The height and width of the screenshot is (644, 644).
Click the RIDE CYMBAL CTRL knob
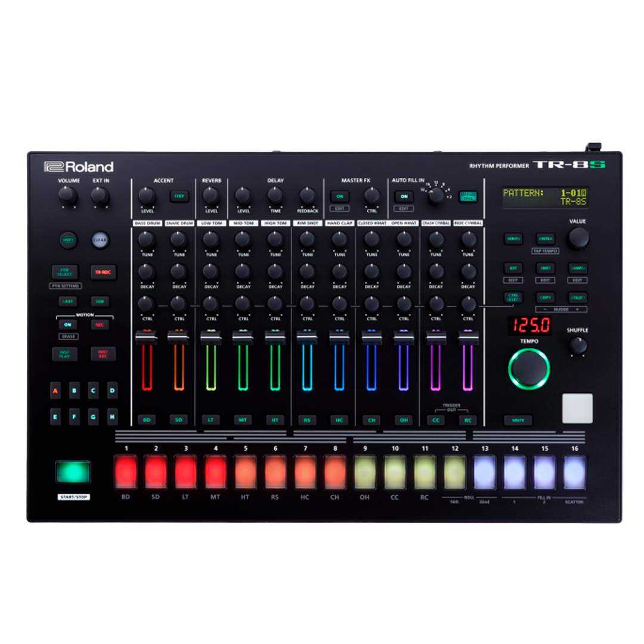468,304
